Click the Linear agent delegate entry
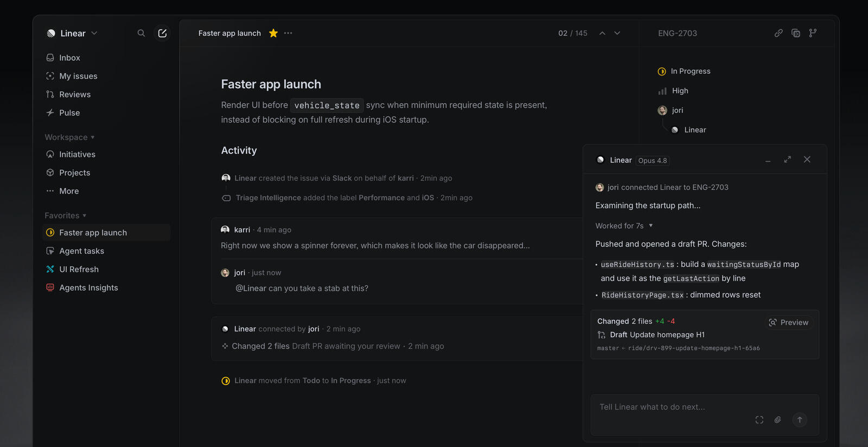The height and width of the screenshot is (447, 868). [689, 130]
